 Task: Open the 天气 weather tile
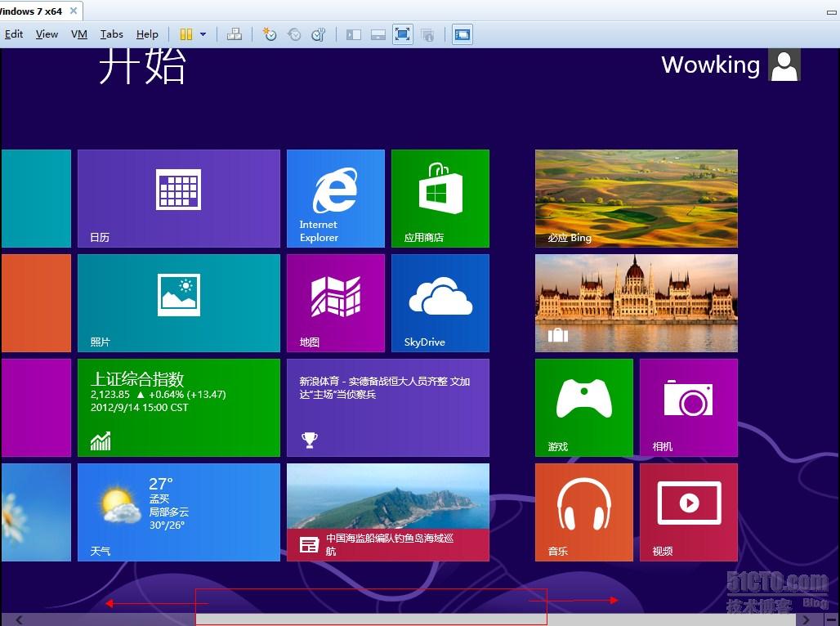pyautogui.click(x=179, y=512)
